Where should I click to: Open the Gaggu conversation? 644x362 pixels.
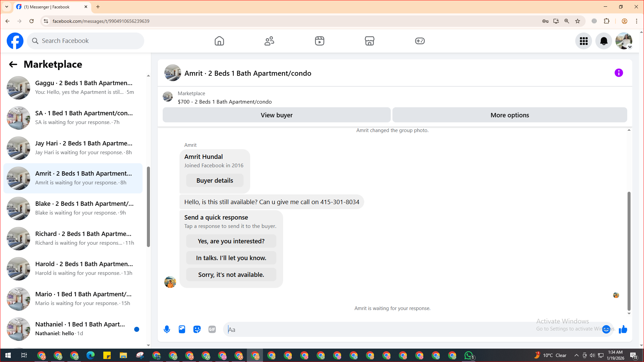pos(73,88)
